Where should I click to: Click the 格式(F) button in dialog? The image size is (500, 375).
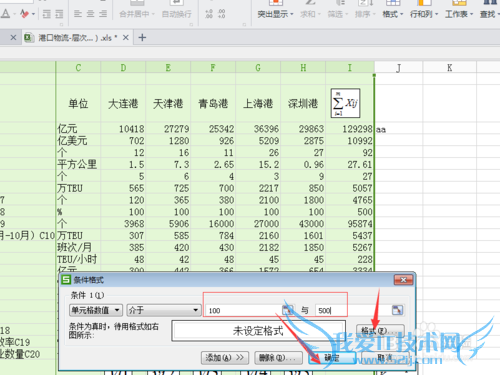coord(380,331)
